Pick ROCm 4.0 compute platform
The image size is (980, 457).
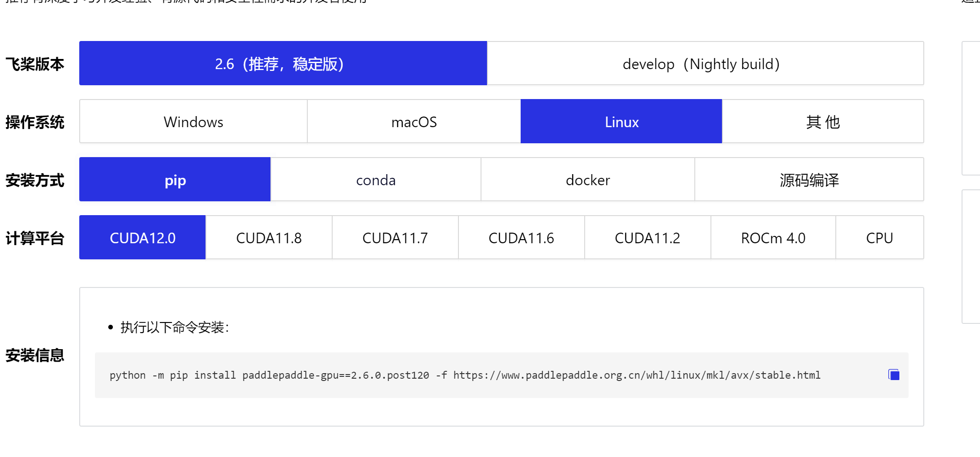click(773, 238)
